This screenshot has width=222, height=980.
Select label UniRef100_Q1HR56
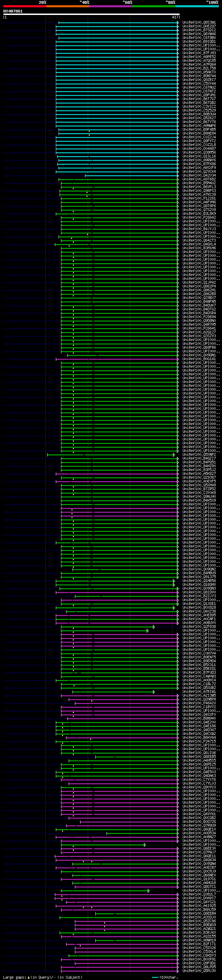(199, 581)
